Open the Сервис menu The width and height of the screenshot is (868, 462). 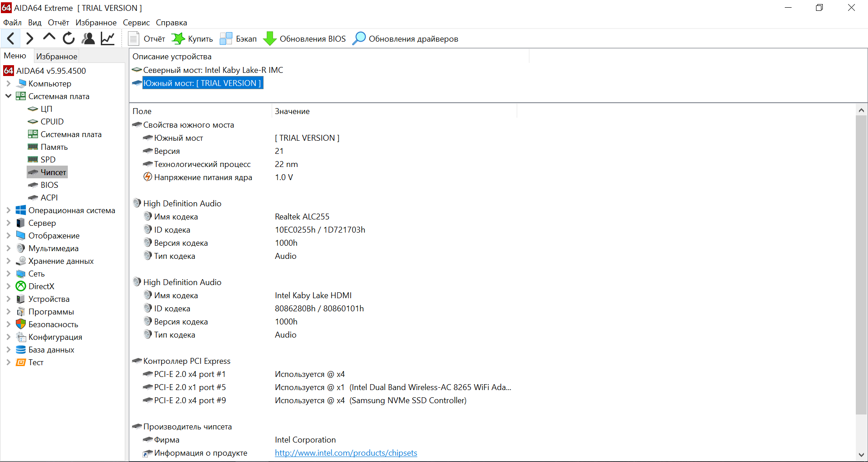tap(136, 23)
